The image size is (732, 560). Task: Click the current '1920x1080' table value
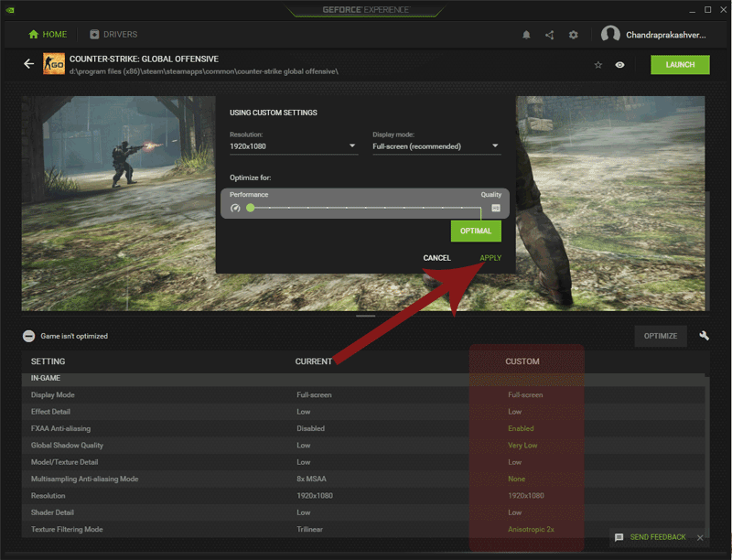coord(315,496)
